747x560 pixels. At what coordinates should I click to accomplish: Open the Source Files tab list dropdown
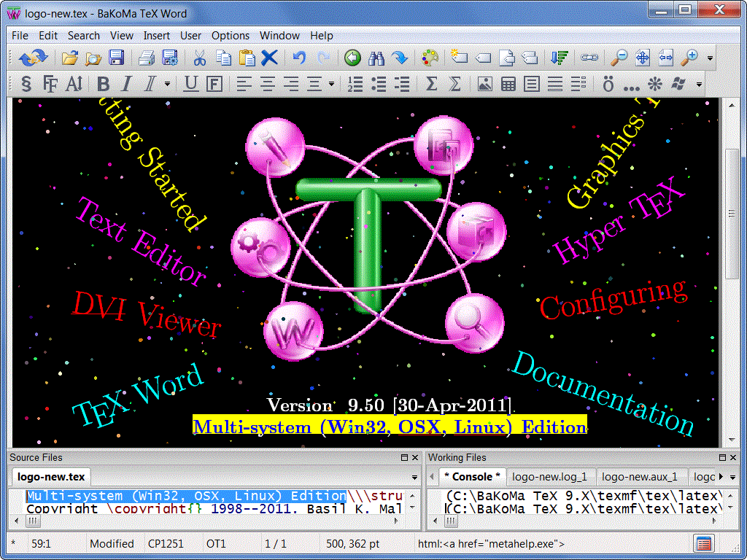click(414, 478)
